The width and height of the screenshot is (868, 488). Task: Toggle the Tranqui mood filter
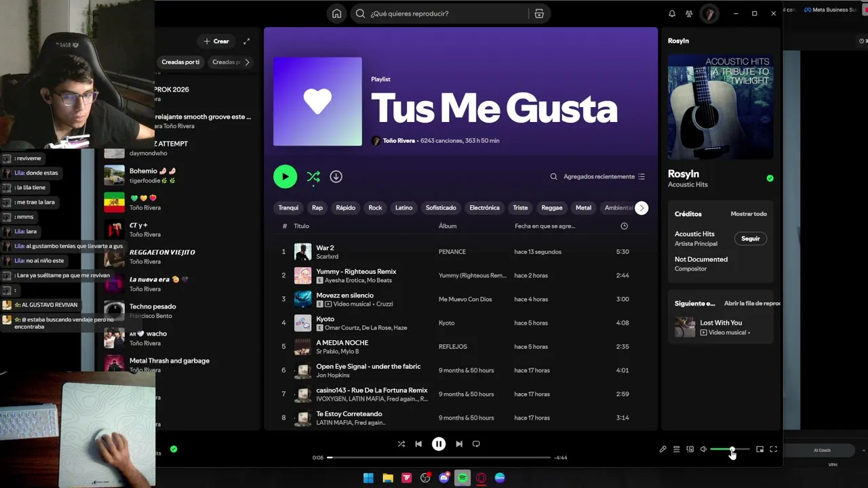coord(288,208)
